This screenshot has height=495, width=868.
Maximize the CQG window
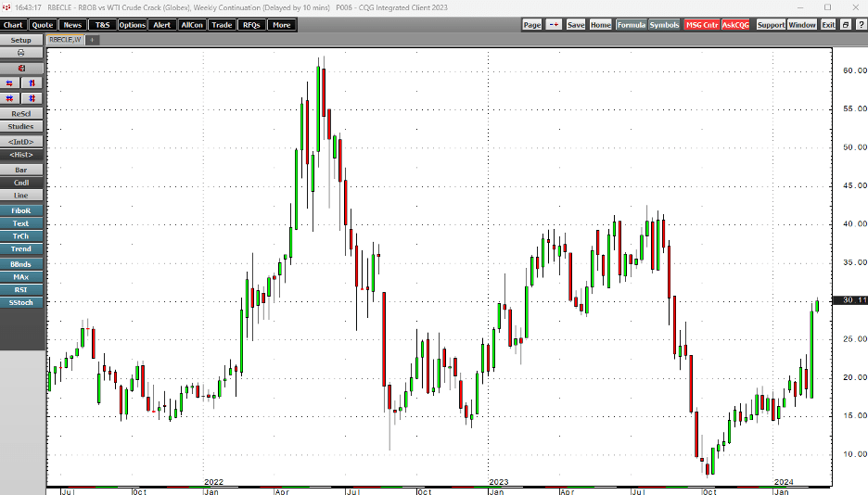(x=827, y=7)
